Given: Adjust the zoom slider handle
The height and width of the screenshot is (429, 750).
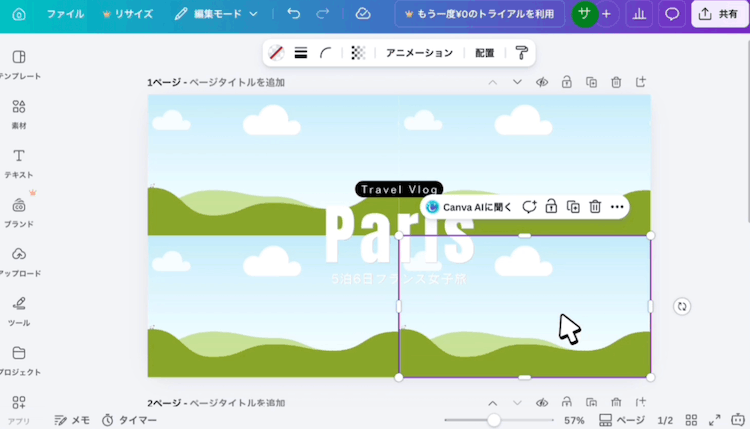Looking at the screenshot, I should [494, 420].
